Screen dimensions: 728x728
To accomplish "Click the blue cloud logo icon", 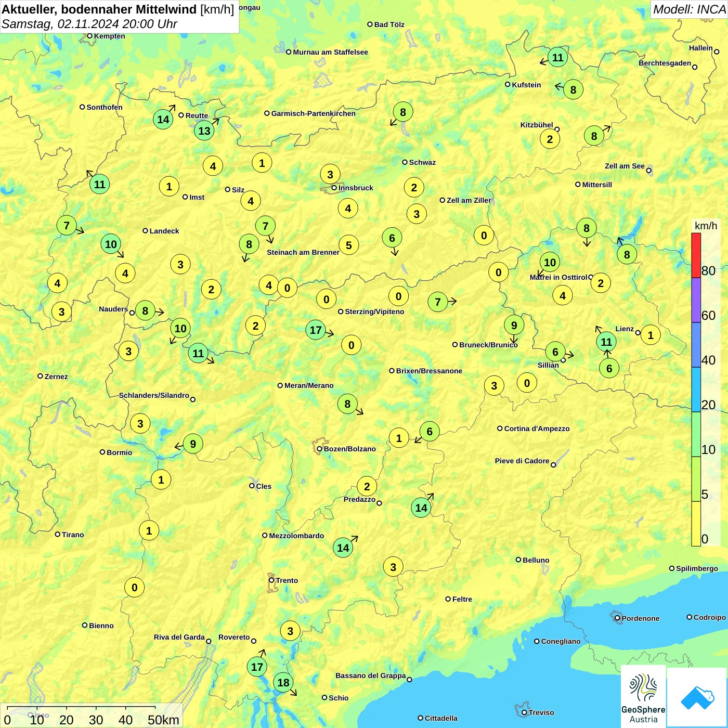I will [697, 698].
